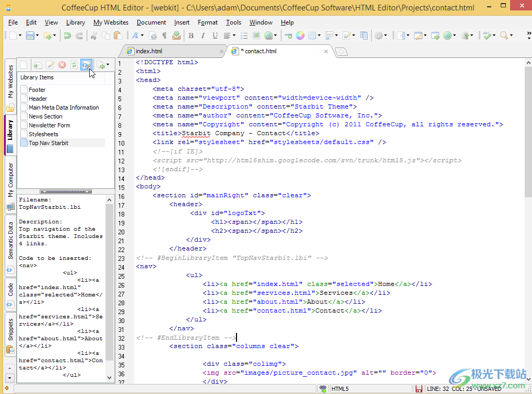Open the Save options dropdown arrow
Screen dimensions: 532x394
[x=37, y=35]
